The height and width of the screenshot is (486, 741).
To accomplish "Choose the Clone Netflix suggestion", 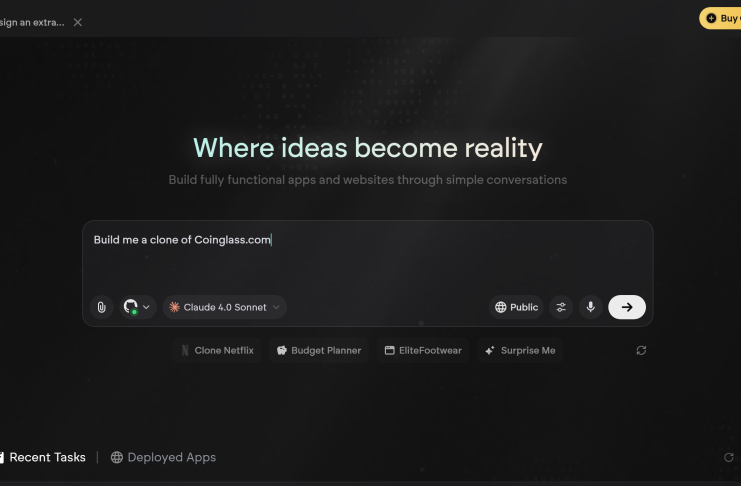I will (x=217, y=350).
